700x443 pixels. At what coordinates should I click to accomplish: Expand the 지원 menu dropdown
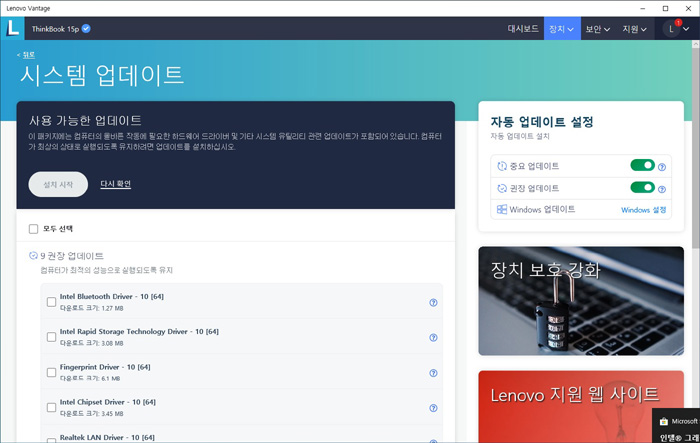[634, 29]
